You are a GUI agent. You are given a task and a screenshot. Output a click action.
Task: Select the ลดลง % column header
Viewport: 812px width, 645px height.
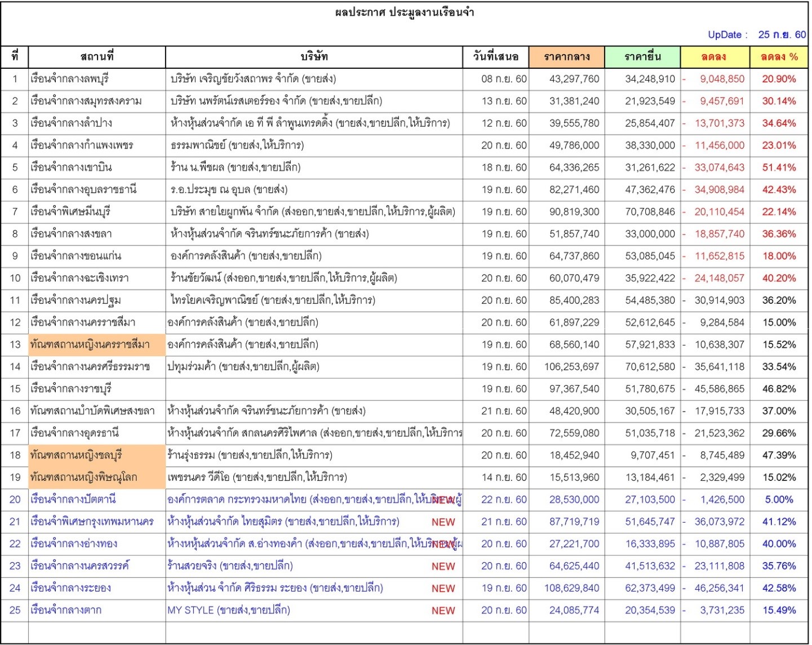click(x=779, y=57)
